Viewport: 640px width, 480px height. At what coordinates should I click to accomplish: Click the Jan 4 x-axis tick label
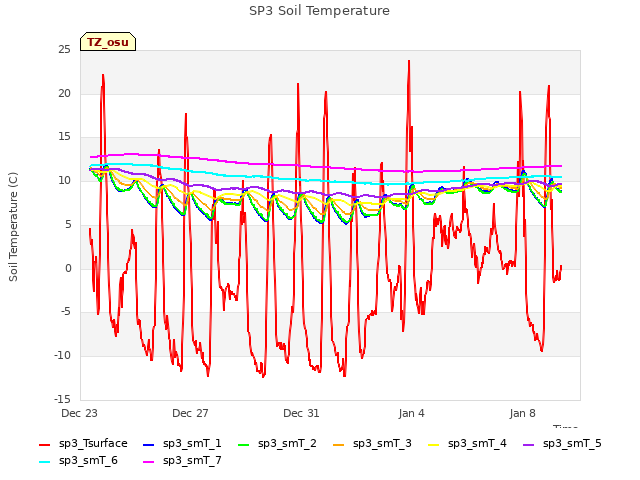click(411, 413)
